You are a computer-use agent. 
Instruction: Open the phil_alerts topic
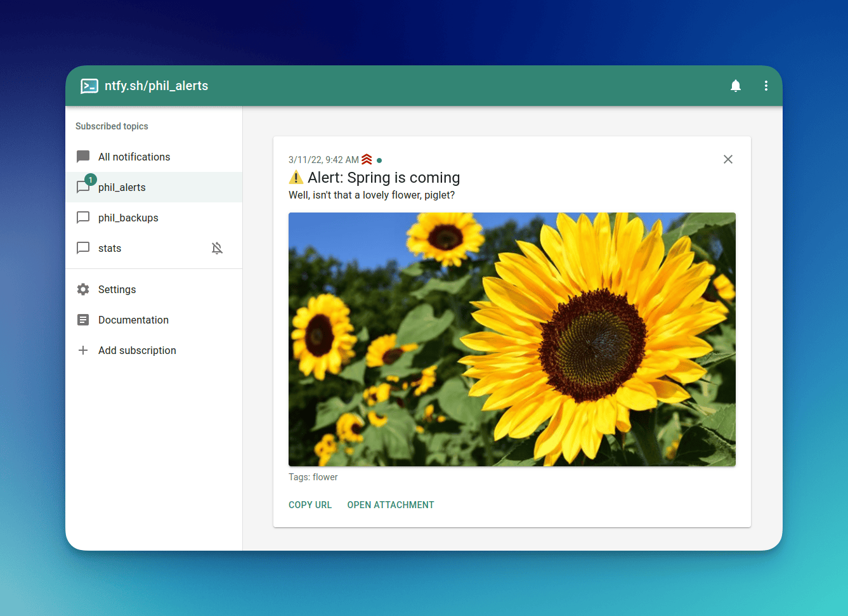pyautogui.click(x=122, y=187)
